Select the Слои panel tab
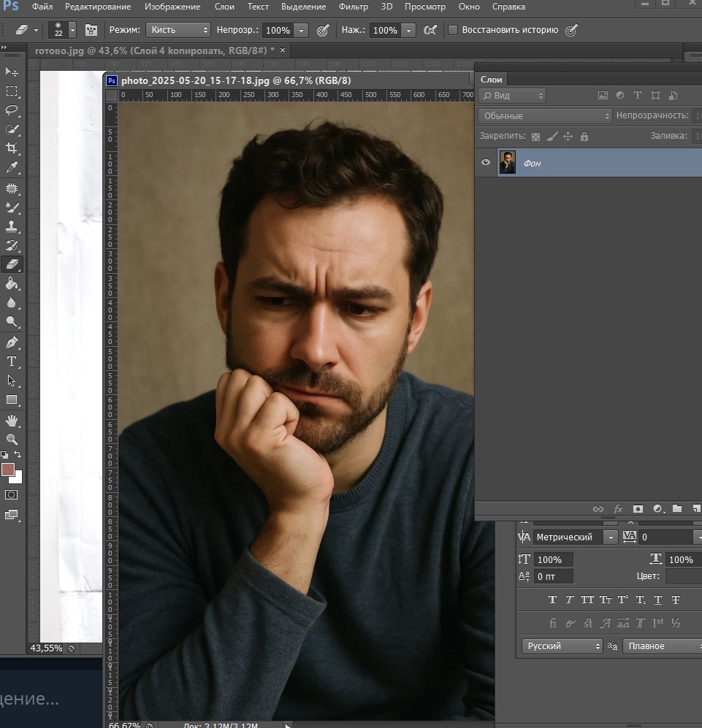This screenshot has height=728, width=702. 491,80
